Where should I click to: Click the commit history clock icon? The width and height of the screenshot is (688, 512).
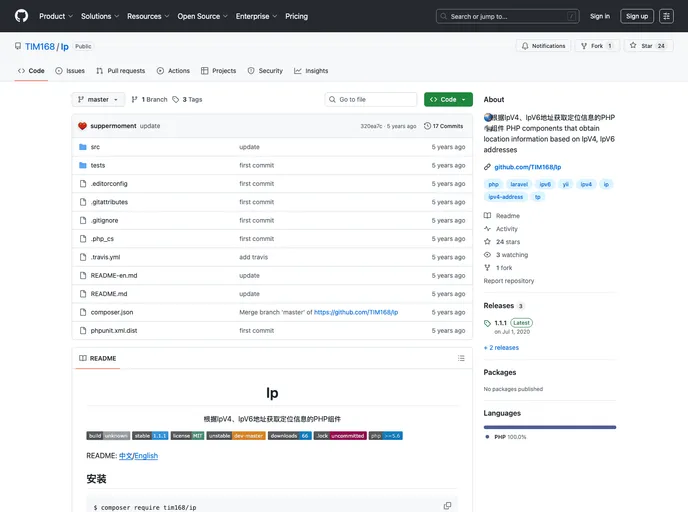[x=427, y=126]
